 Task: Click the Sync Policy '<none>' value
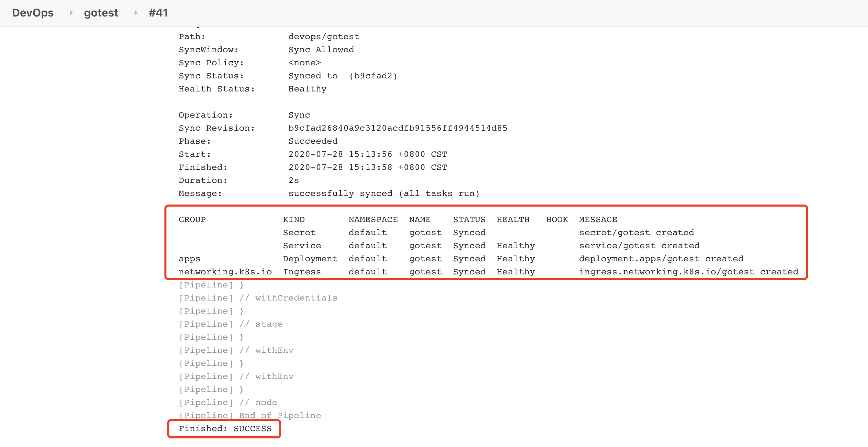coord(304,63)
